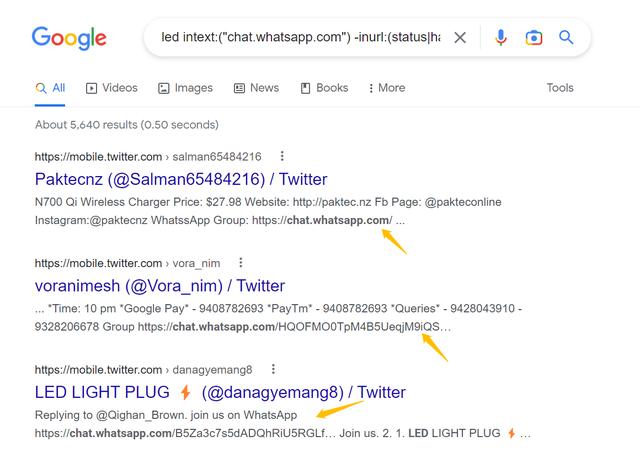Viewport: 640px width, 452px height.
Task: Clear the search query with X
Action: pos(460,38)
